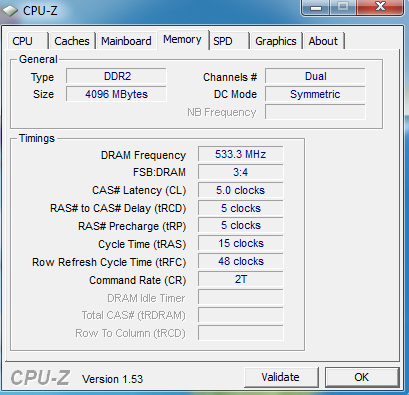Click the 2T command rate value

tap(241, 279)
